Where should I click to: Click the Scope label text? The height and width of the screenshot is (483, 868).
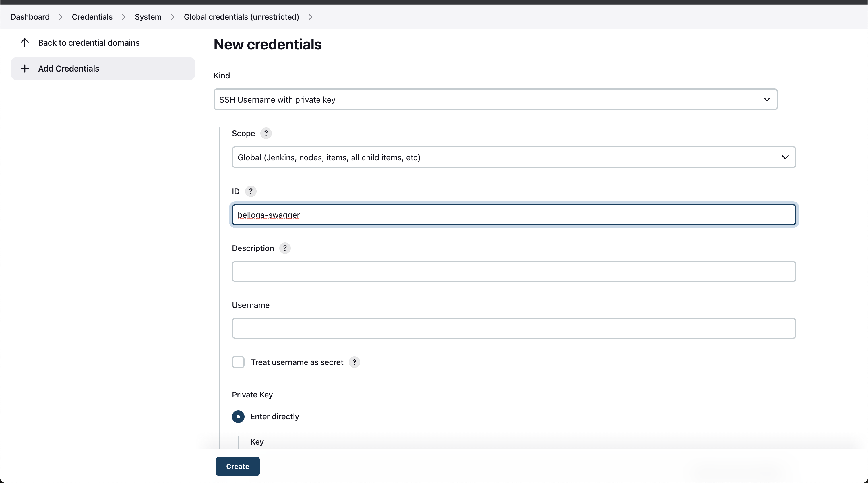pos(243,134)
